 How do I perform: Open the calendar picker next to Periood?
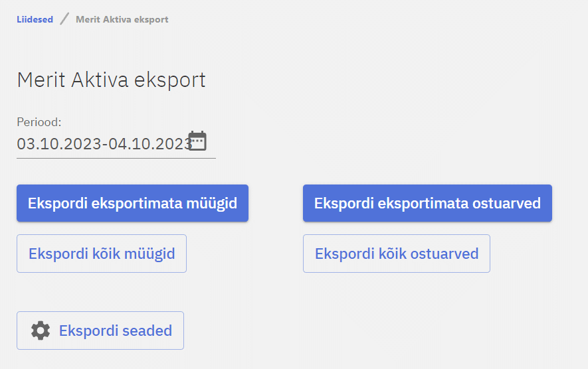click(x=197, y=141)
